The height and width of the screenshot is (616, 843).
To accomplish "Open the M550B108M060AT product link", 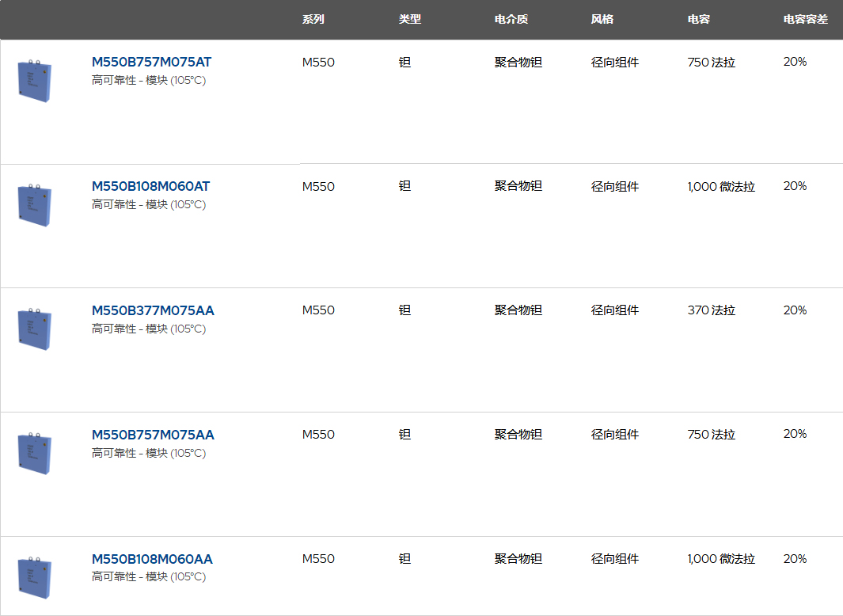I will pyautogui.click(x=150, y=186).
